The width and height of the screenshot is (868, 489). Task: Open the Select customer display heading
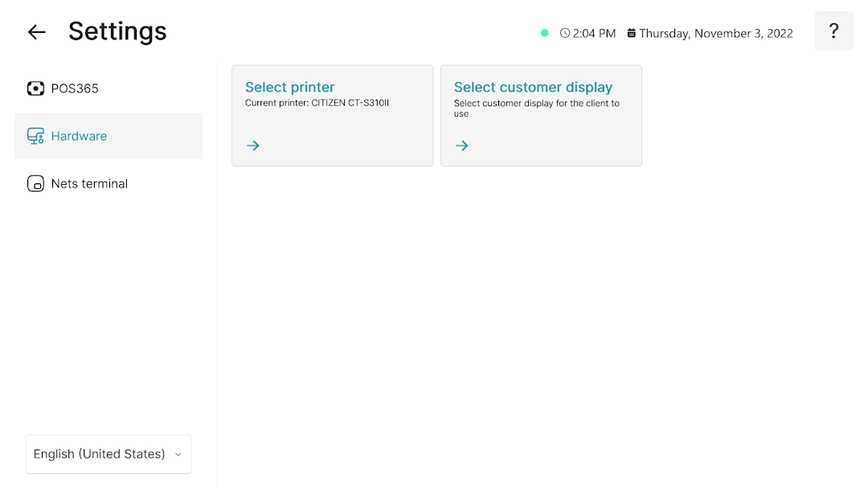[533, 88]
